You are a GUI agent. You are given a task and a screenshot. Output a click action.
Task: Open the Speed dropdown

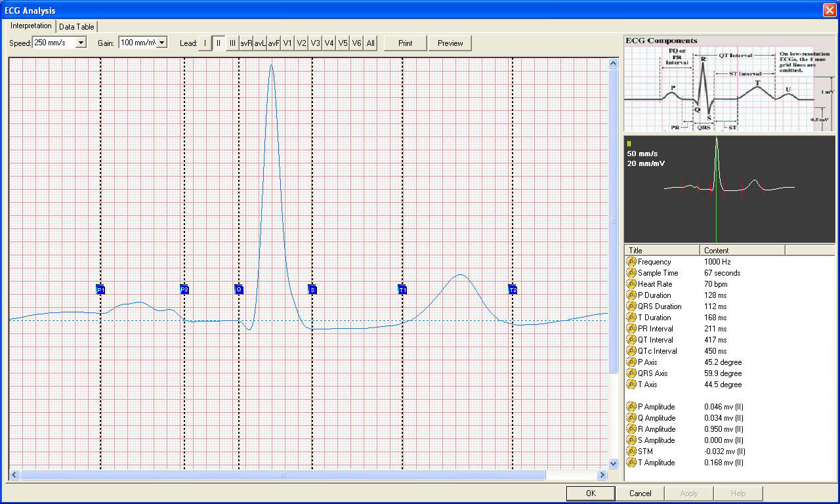81,43
